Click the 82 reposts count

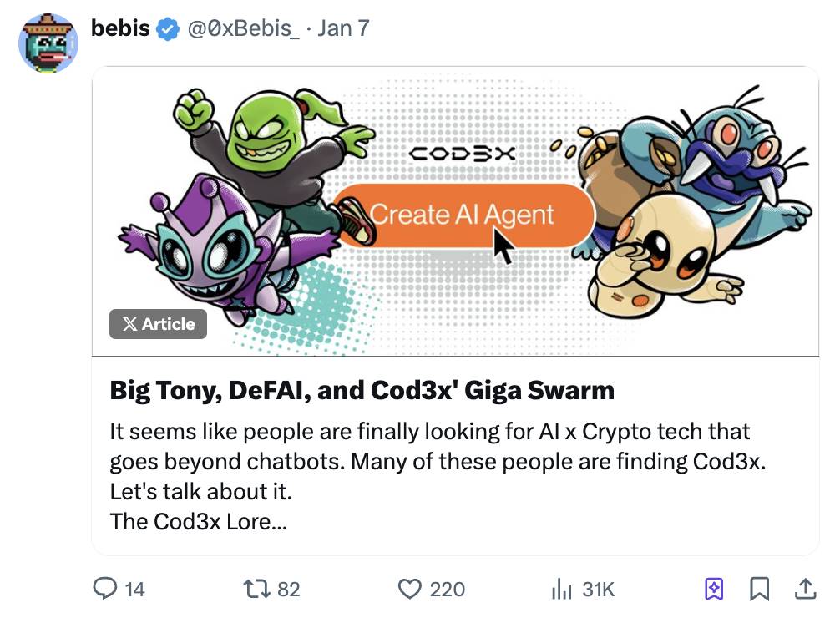(288, 590)
